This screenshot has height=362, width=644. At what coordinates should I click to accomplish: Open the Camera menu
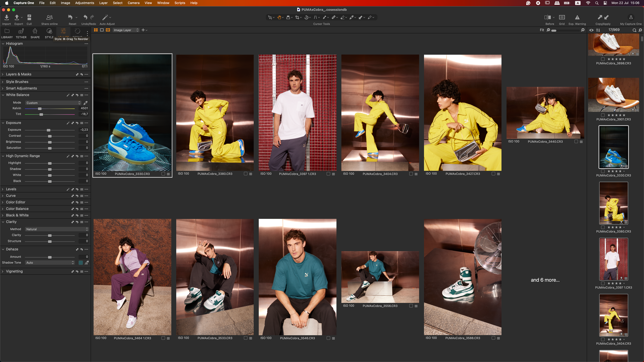(133, 3)
